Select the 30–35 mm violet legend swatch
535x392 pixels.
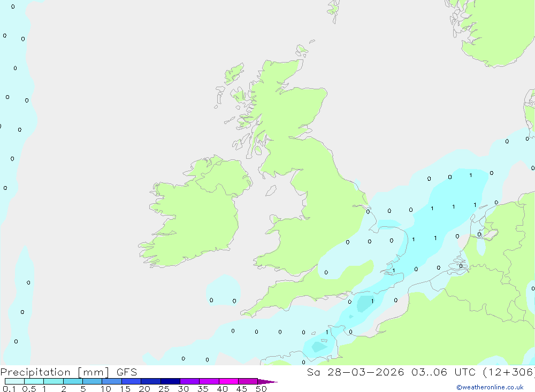(190, 381)
